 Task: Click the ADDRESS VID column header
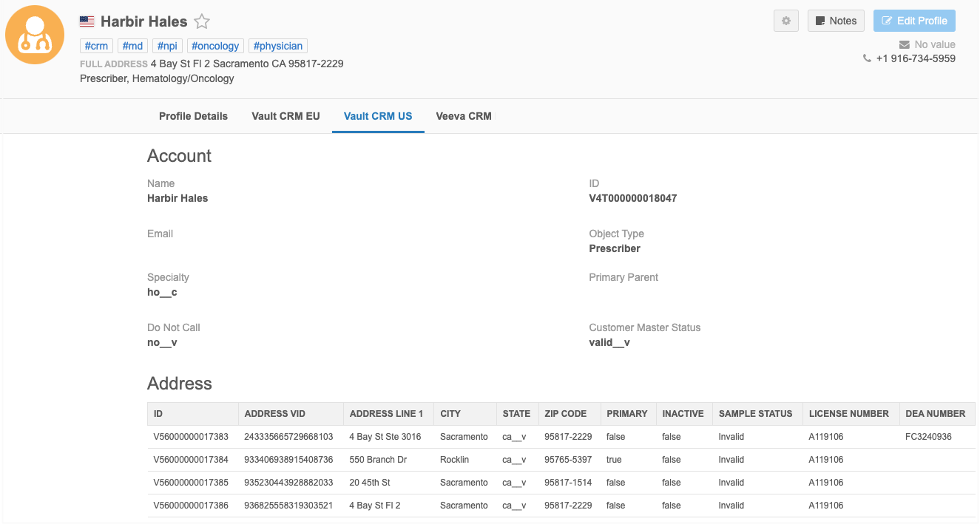274,413
